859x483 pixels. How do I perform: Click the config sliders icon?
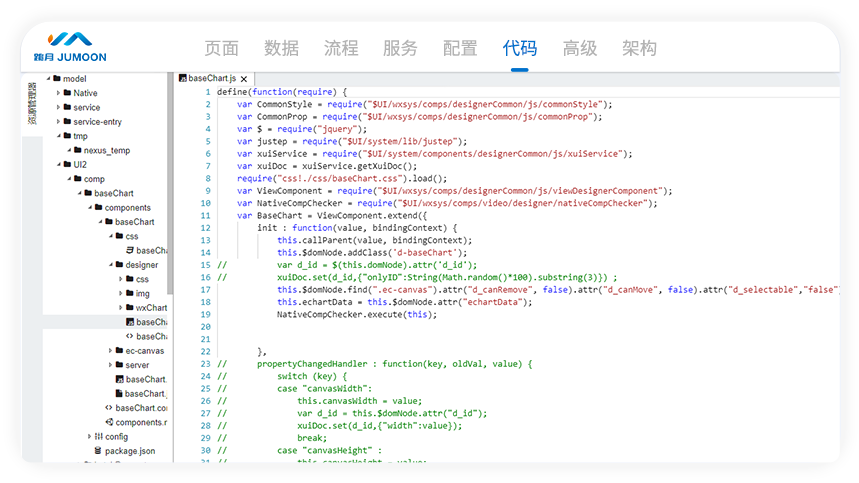click(99, 436)
